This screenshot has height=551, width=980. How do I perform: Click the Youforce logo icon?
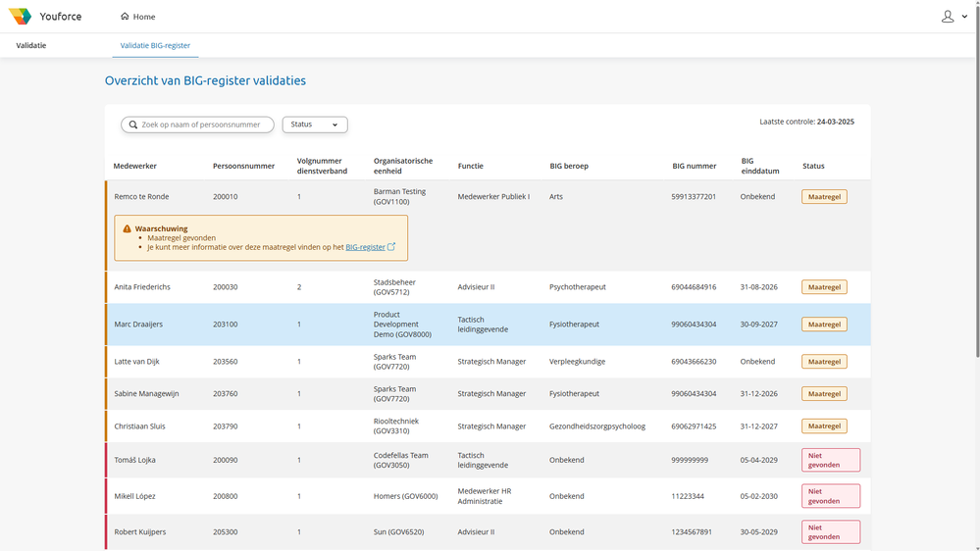[20, 17]
